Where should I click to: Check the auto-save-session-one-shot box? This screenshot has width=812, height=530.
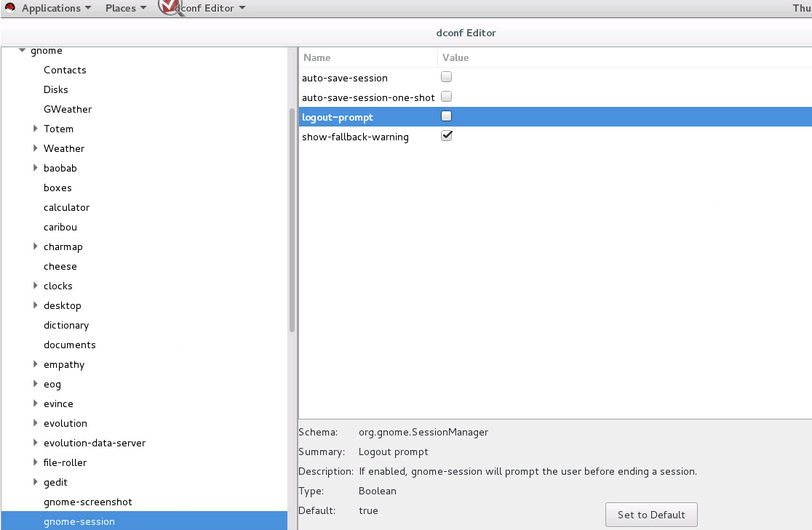pos(446,95)
